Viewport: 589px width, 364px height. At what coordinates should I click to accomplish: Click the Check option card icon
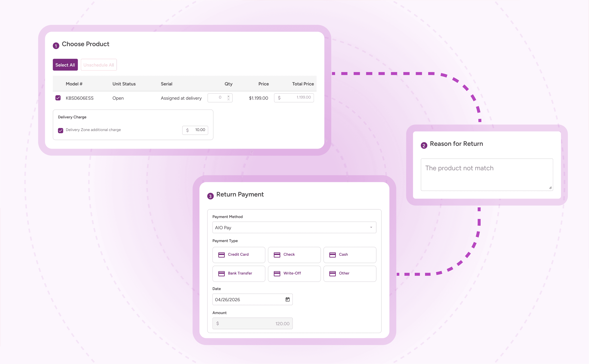(x=277, y=255)
